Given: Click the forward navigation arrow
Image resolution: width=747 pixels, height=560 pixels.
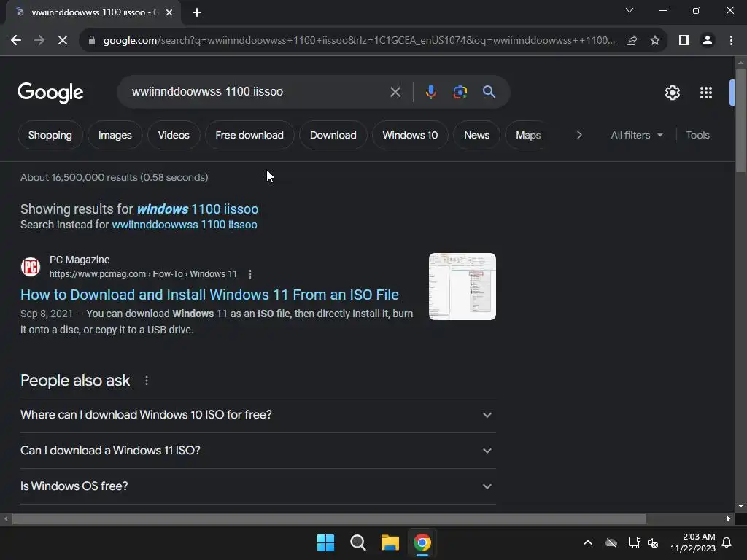Looking at the screenshot, I should coord(39,41).
